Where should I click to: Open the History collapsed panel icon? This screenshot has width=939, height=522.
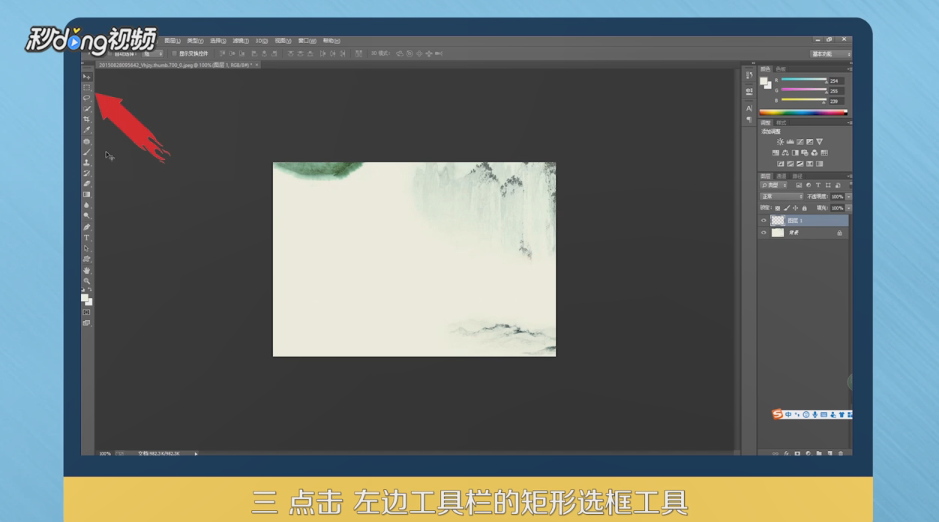tap(749, 75)
